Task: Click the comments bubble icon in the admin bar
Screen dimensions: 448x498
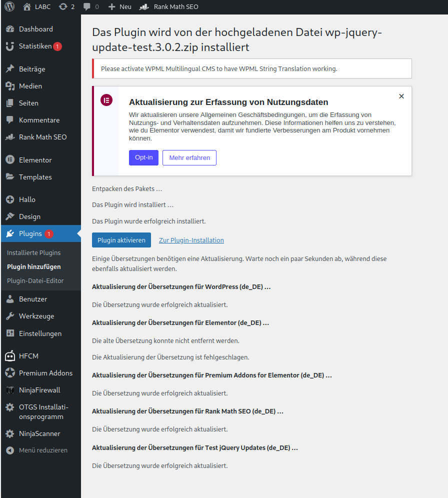Action: (x=86, y=6)
